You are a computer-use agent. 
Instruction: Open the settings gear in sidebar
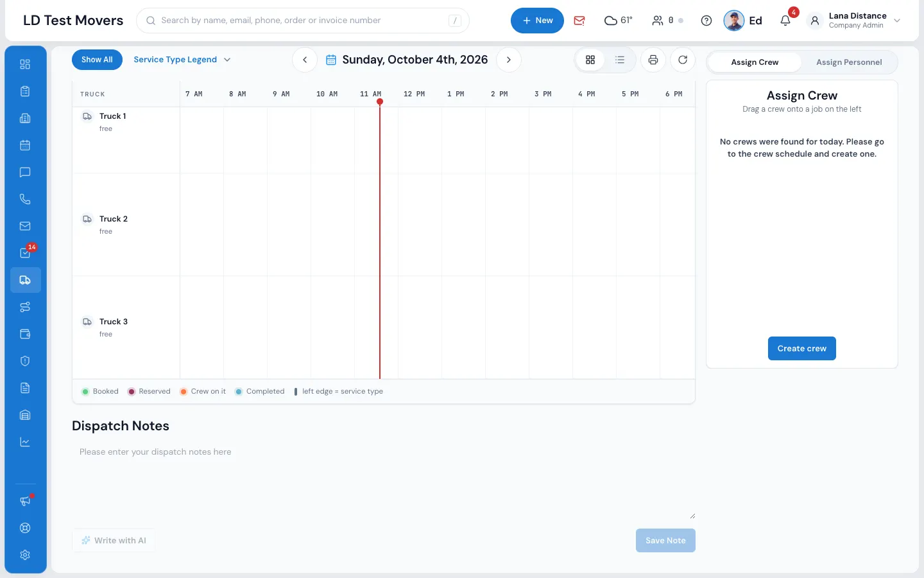[x=25, y=555]
